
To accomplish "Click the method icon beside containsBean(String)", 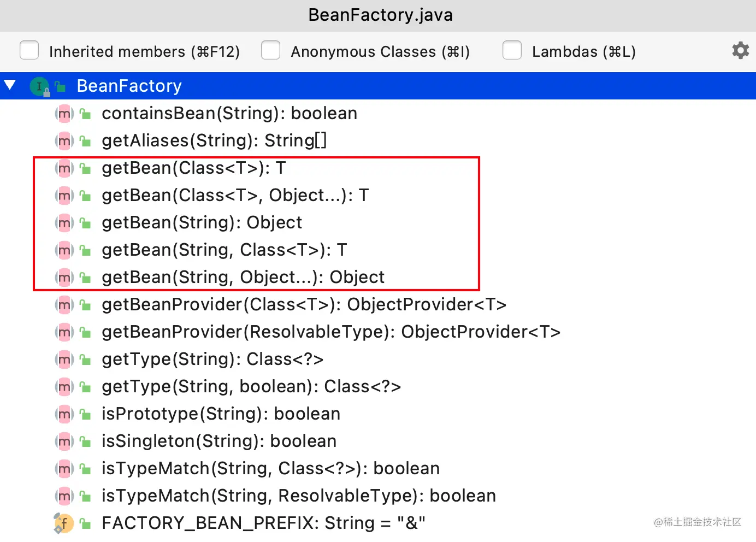I will (x=64, y=114).
